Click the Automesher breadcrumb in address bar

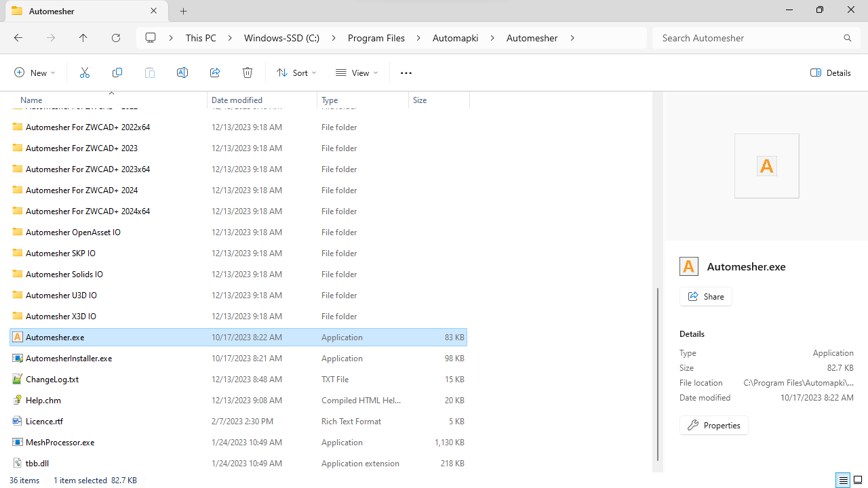tap(532, 38)
